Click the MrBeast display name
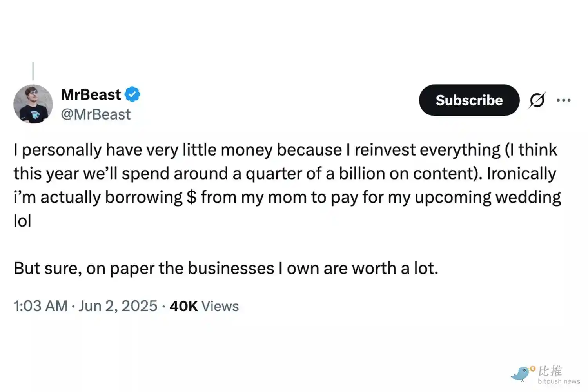 pyautogui.click(x=91, y=94)
